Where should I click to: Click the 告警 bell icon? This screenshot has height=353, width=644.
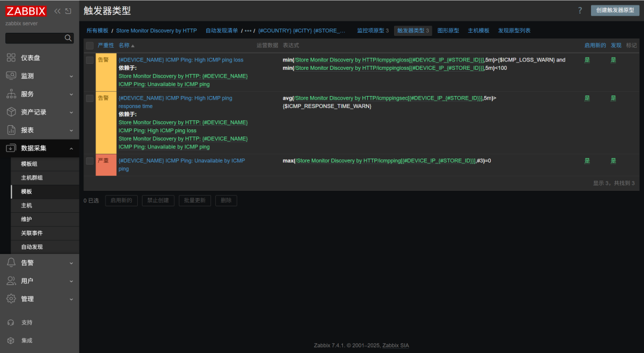11,262
